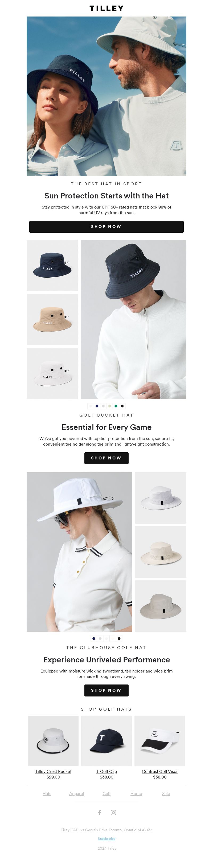Pick black swatch under Clubhouse Golf Hat
The height and width of the screenshot is (868, 213).
coord(119,638)
